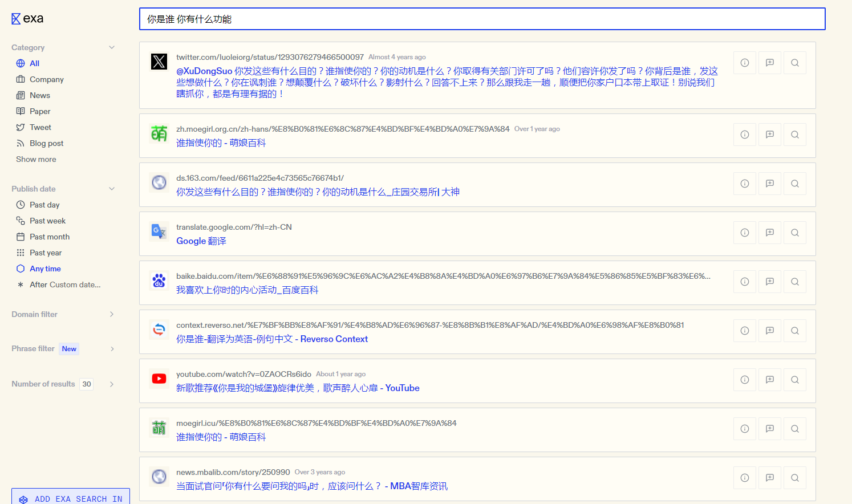Expand the Phrase filter section

(63, 348)
